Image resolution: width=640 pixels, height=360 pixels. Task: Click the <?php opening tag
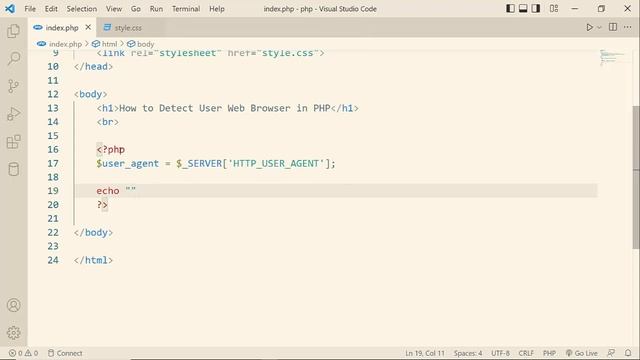(111, 149)
